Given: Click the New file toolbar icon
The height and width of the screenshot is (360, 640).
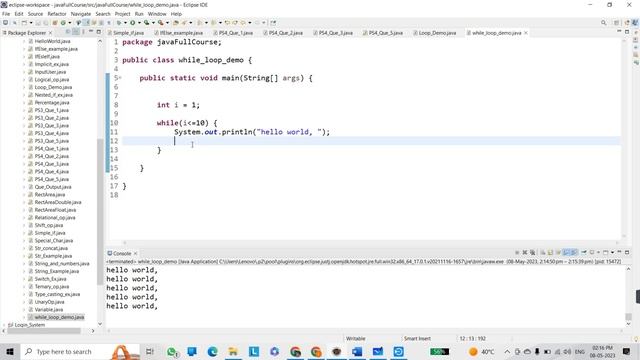Looking at the screenshot, I should (x=24, y=23).
